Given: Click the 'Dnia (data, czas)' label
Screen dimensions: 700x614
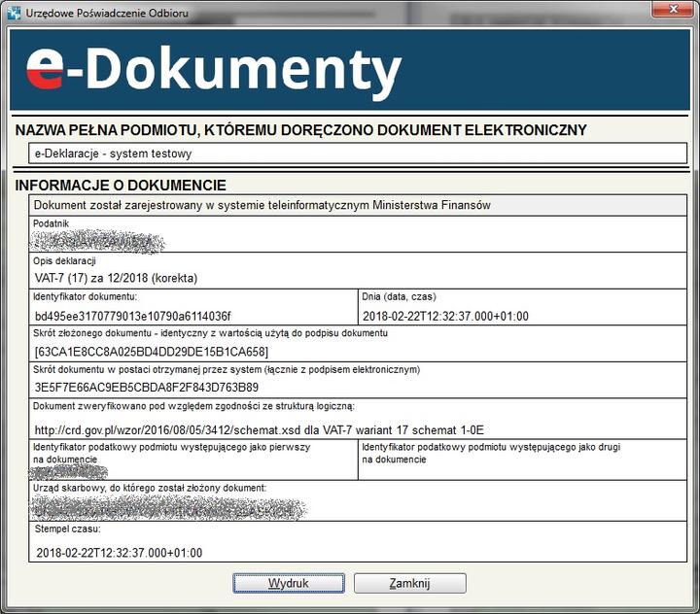Looking at the screenshot, I should pyautogui.click(x=400, y=296).
